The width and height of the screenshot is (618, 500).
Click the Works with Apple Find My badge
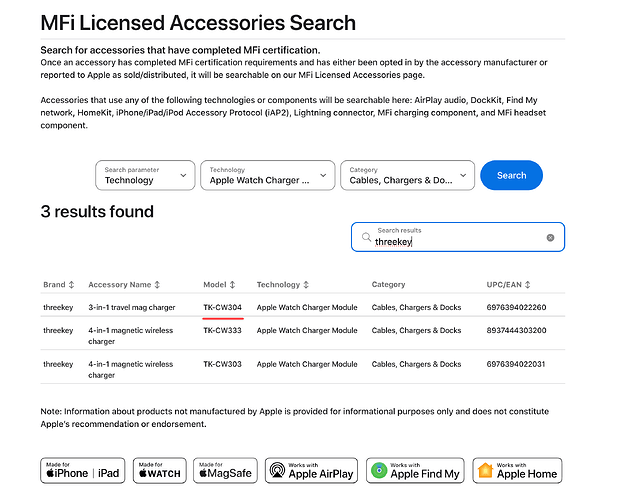416,470
